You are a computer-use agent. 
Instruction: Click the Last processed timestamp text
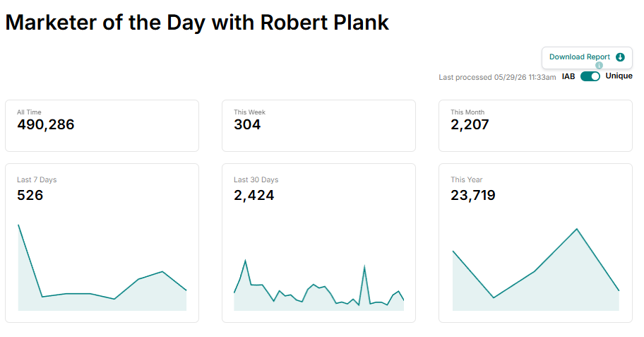point(497,77)
